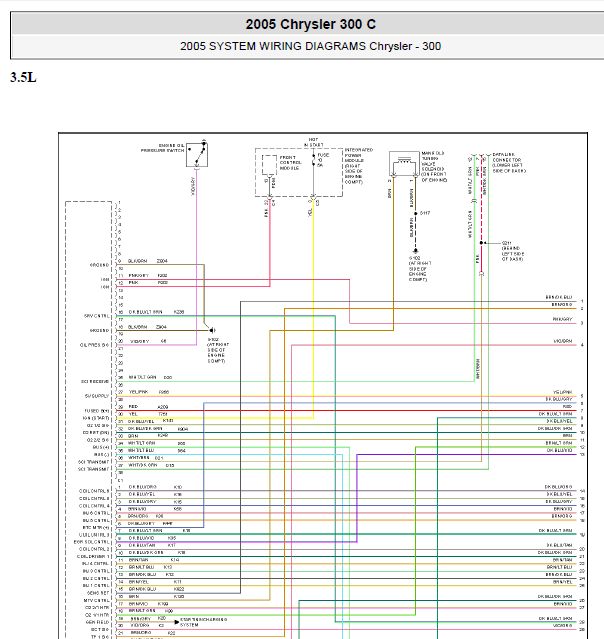
Task: Click 'OIL PRES SIG' pin label
Action: [x=95, y=345]
